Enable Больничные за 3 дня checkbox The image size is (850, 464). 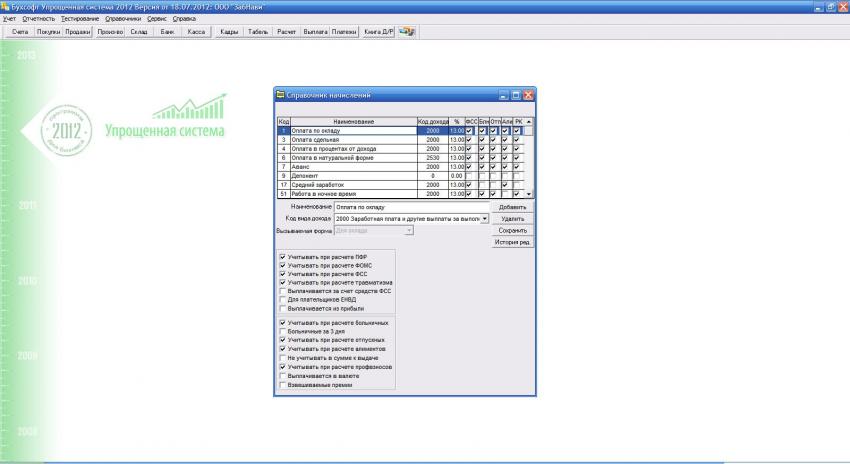[281, 331]
